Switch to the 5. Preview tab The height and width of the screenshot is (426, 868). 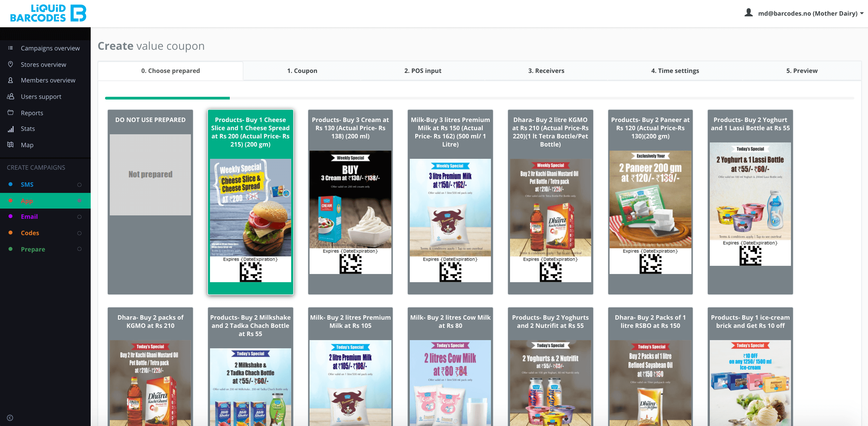point(802,71)
